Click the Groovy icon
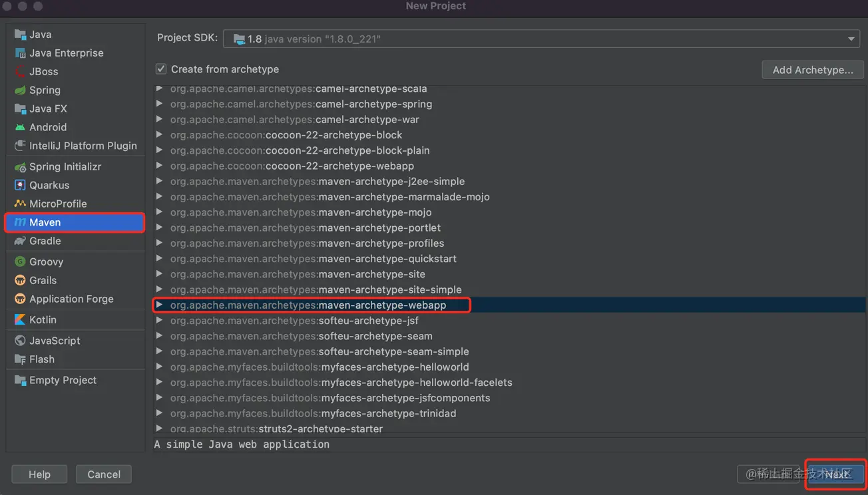This screenshot has height=495, width=868. [x=20, y=262]
